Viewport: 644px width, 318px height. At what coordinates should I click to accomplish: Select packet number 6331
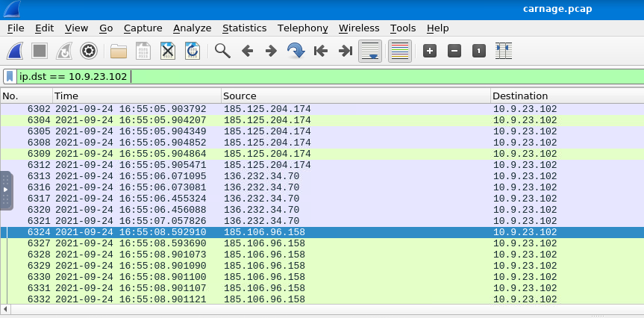tap(322, 288)
